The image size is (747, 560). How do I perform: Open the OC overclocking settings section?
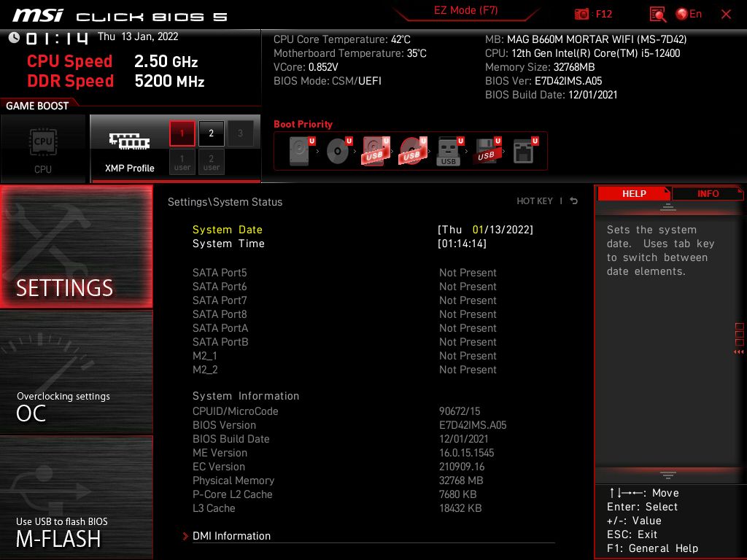pyautogui.click(x=76, y=373)
